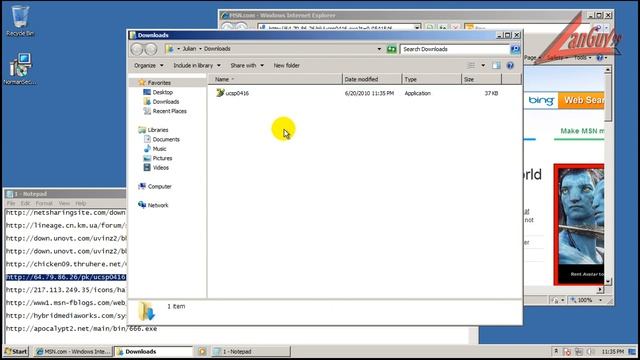Viewport: 640px width, 360px height.
Task: Click the apocalypt2.net URL line in Notepad
Action: [x=81, y=329]
